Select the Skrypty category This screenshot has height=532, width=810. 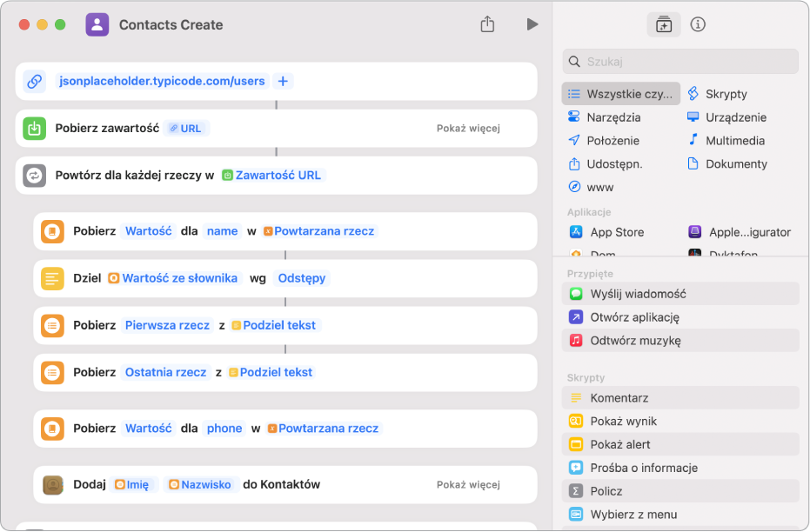(726, 94)
